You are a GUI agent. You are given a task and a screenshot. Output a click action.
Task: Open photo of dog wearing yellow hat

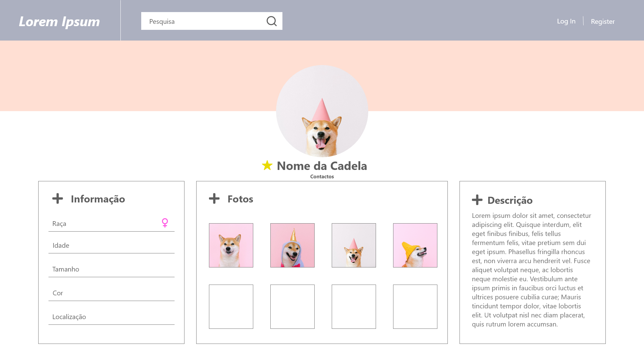click(x=415, y=245)
